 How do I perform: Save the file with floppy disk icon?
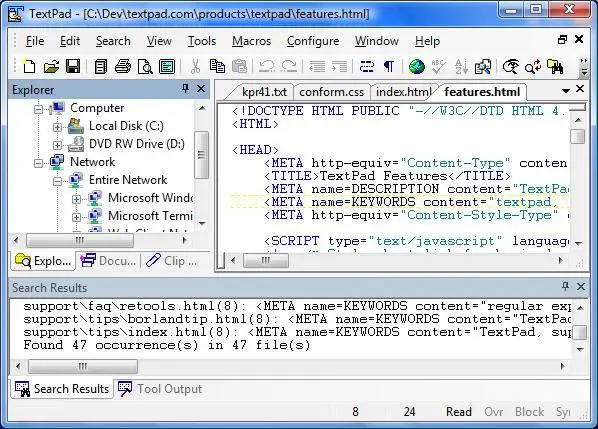(73, 66)
